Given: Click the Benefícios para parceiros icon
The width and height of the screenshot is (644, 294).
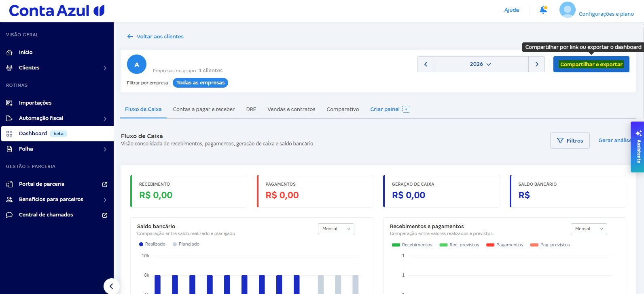Looking at the screenshot, I should 9,199.
